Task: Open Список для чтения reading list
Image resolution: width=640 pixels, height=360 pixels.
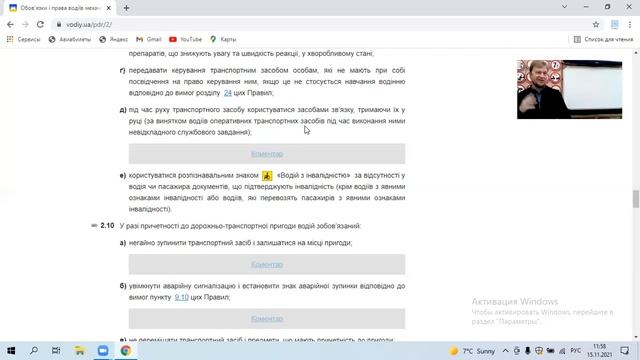Action: point(604,39)
